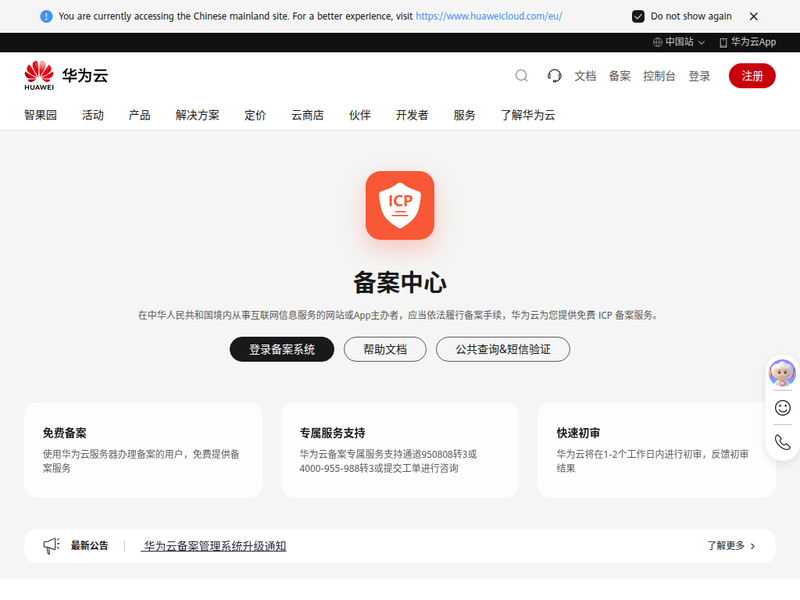Open the robot assistant avatar

(782, 372)
